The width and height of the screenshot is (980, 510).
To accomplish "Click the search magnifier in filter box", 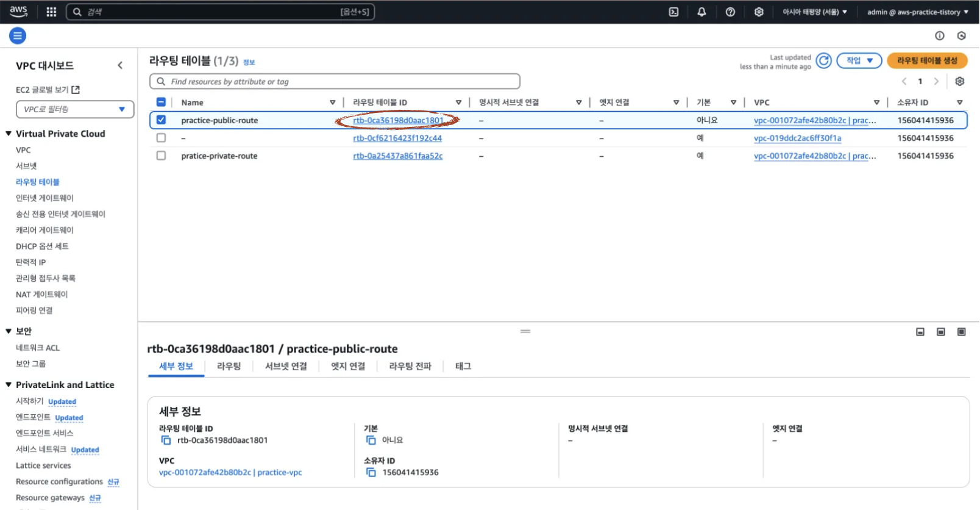I will [x=161, y=81].
